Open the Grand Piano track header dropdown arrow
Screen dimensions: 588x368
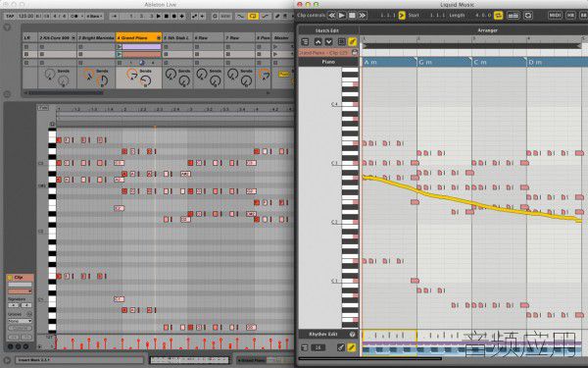tap(159, 38)
